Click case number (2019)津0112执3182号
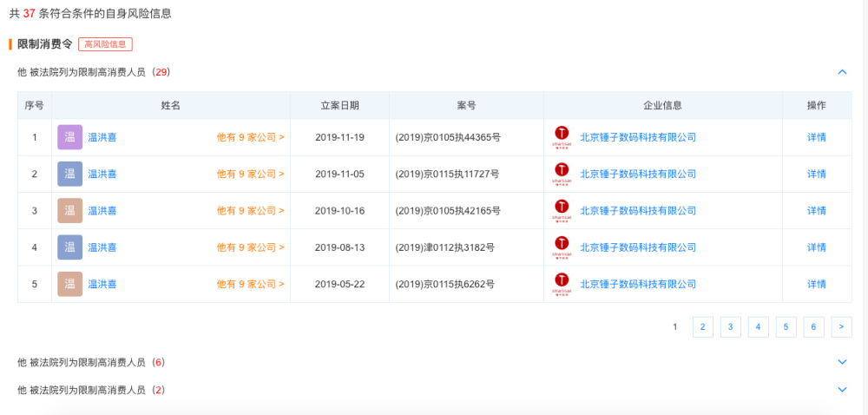868x415 pixels. click(x=445, y=247)
